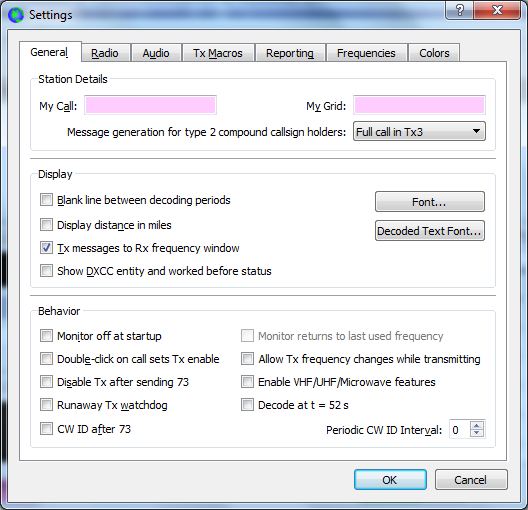
Task: Click the spinner up arrow for CW ID Interval
Action: [x=476, y=426]
